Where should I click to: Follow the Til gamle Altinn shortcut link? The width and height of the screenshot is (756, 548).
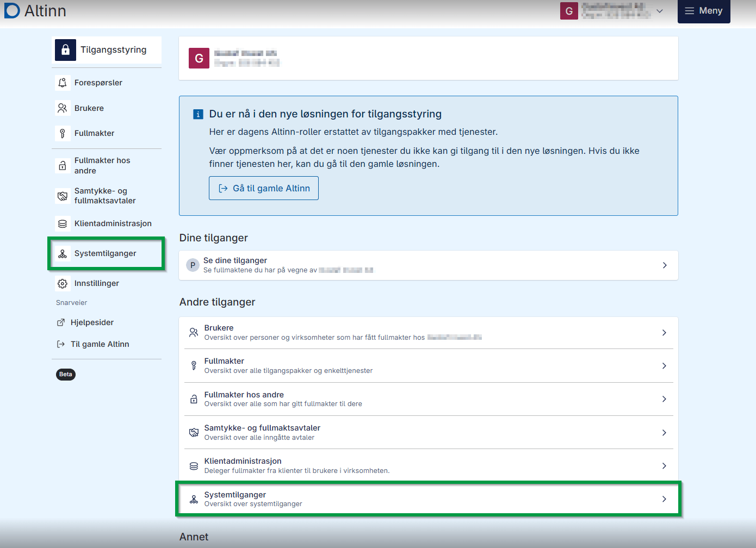click(x=93, y=344)
